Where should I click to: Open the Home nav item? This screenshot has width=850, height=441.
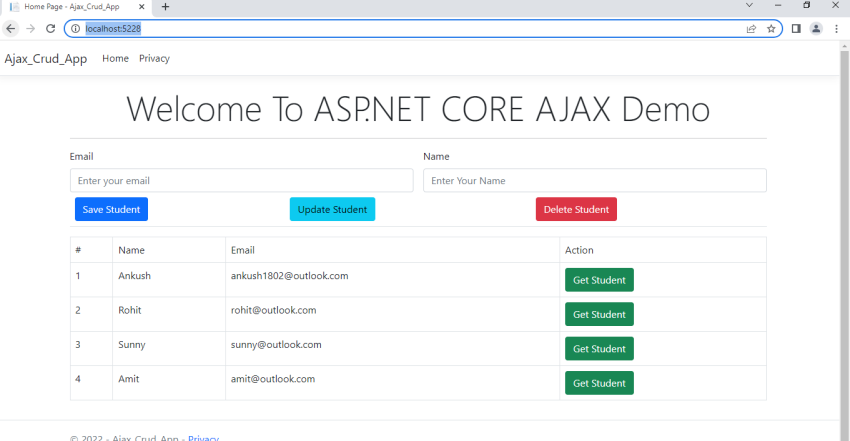115,59
